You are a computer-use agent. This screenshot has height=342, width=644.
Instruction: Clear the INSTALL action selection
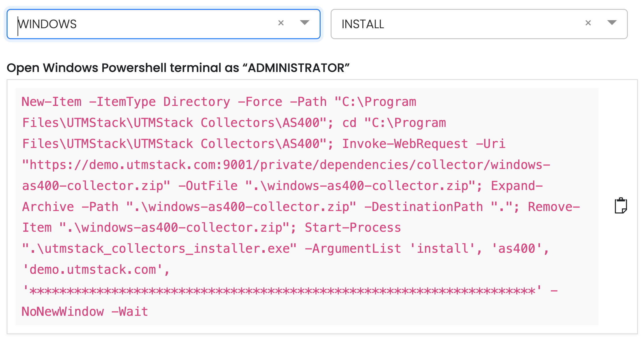point(588,23)
